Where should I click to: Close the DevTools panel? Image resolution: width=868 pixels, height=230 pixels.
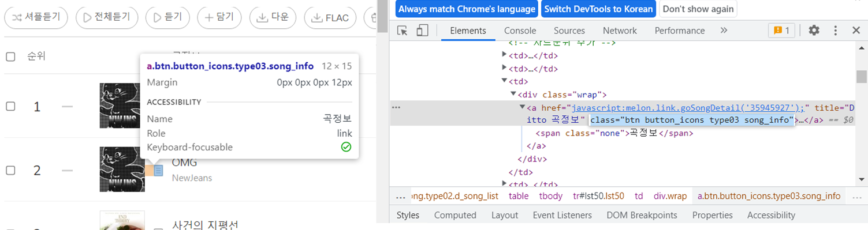856,31
